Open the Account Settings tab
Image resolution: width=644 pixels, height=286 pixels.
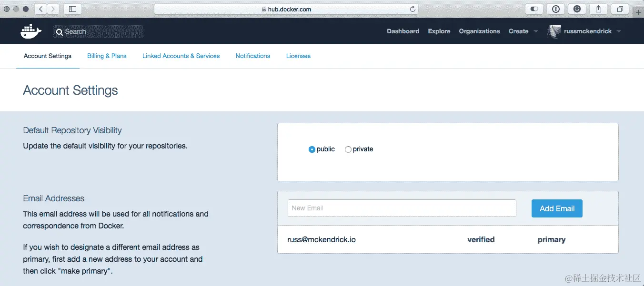(48, 56)
